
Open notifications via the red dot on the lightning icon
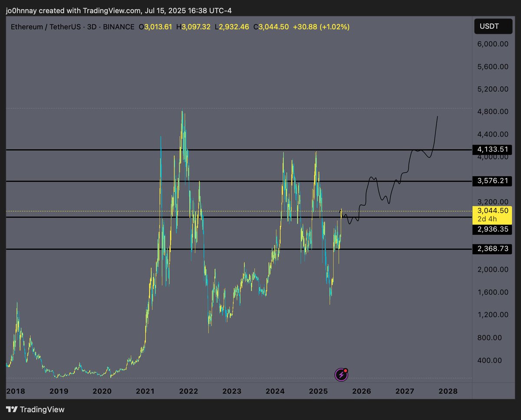pos(345,370)
